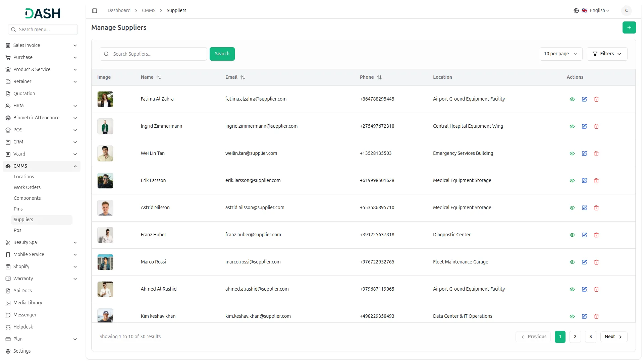Open Work Orders in CMMS menu
Image resolution: width=644 pixels, height=362 pixels.
pos(27,187)
